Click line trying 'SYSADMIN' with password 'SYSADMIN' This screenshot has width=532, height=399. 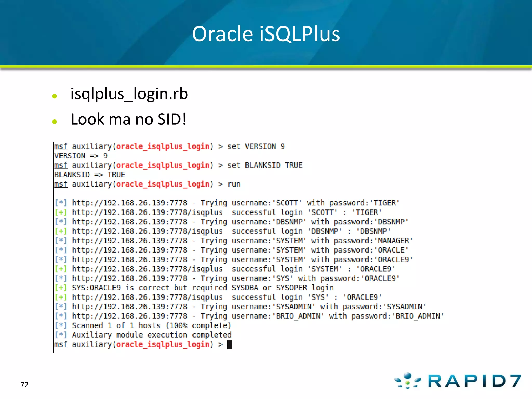coord(240,307)
